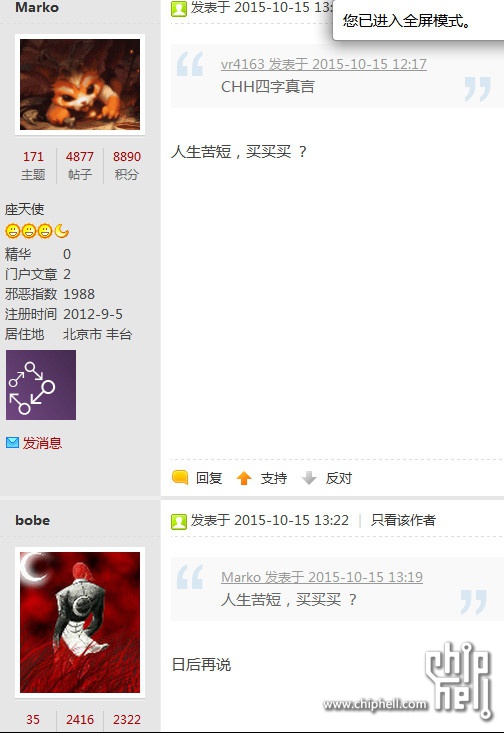The height and width of the screenshot is (733, 504).
Task: Click 回复 to reply to Marko
Action: 209,478
